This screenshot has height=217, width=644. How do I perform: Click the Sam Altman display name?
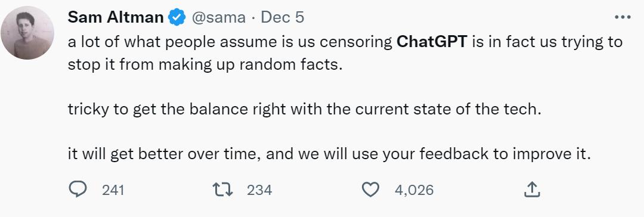coord(116,17)
